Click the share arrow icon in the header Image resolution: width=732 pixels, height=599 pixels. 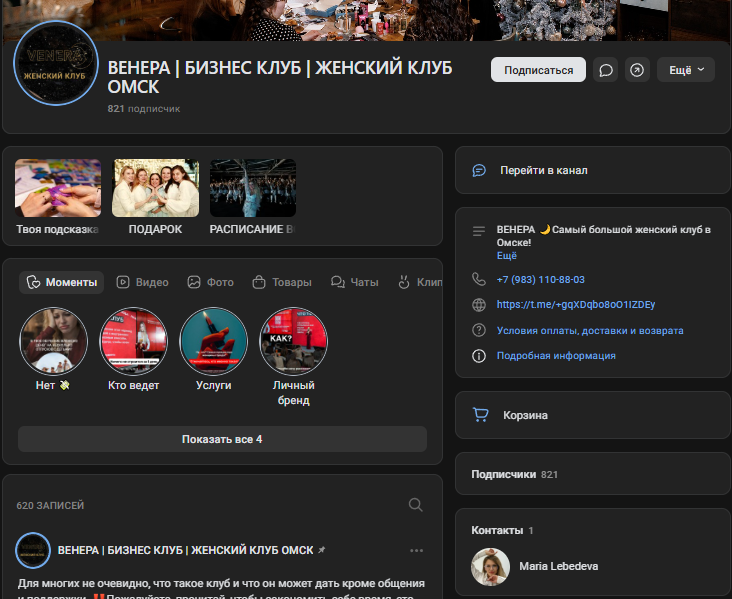[x=637, y=70]
